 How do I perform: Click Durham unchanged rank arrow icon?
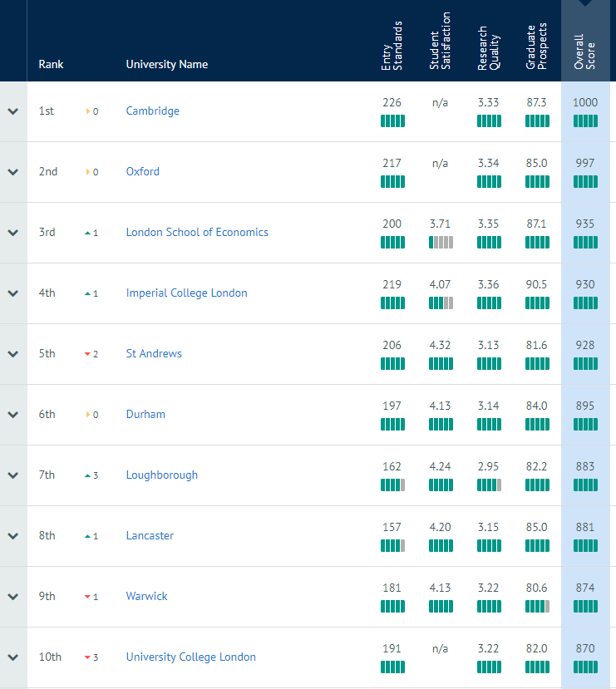(88, 415)
